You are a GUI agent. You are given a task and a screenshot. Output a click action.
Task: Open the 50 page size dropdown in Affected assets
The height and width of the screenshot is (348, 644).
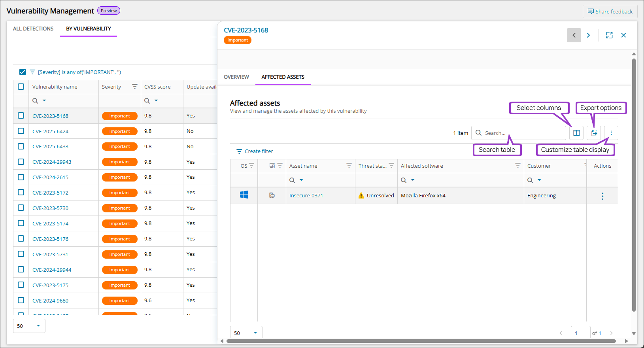tap(246, 333)
